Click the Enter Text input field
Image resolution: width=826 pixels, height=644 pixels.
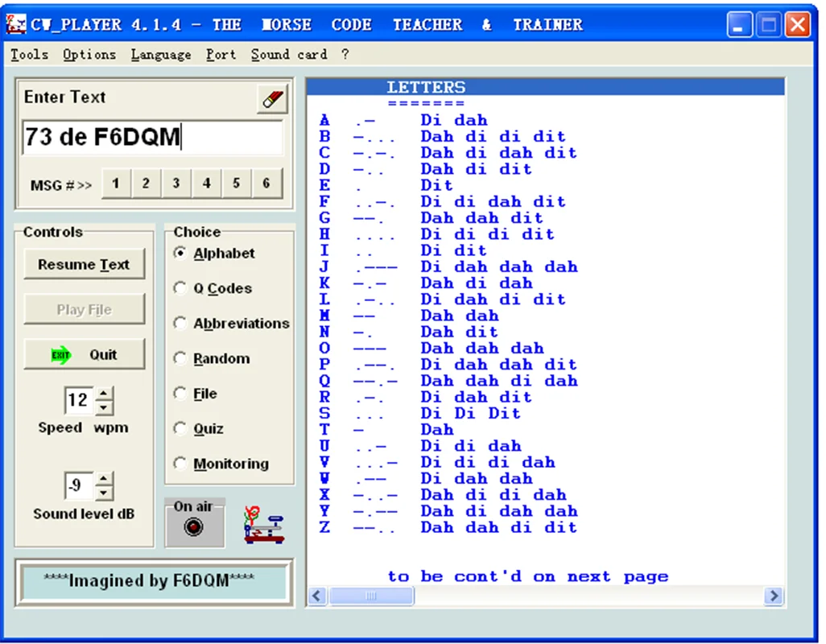click(153, 137)
